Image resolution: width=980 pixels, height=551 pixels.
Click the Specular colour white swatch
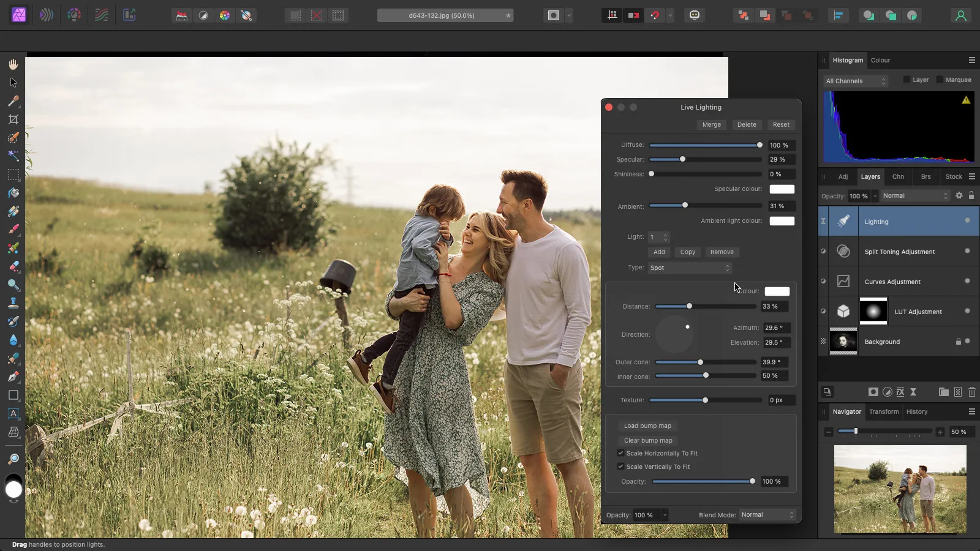pos(782,189)
